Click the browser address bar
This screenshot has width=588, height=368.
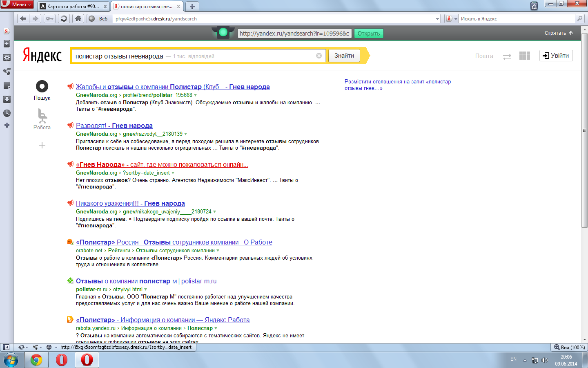(274, 19)
